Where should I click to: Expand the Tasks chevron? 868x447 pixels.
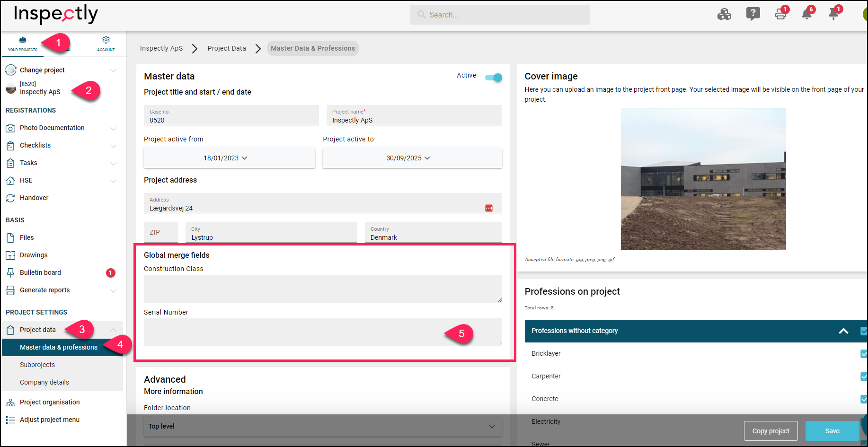pyautogui.click(x=113, y=163)
